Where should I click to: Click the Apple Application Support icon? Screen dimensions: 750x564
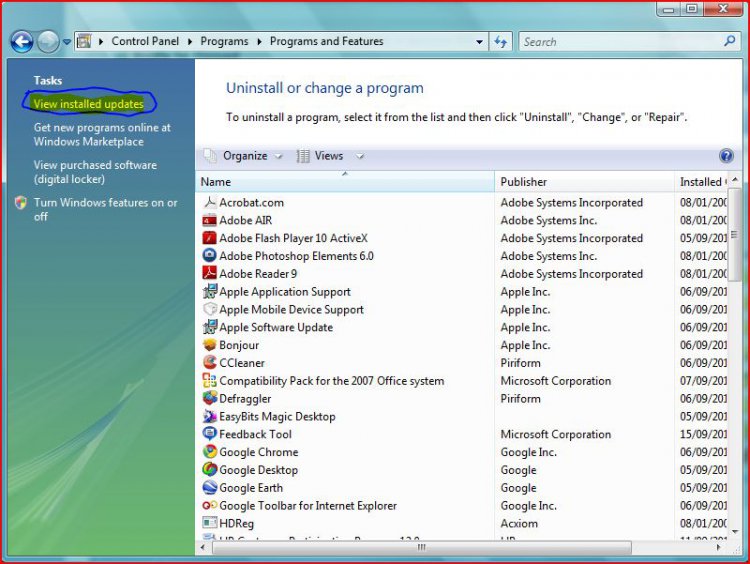point(209,291)
